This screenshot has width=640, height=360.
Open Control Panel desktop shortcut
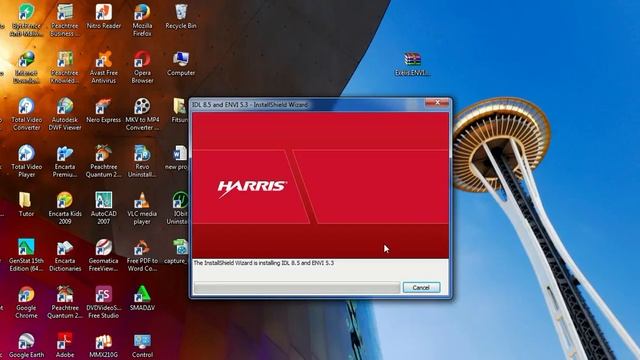142,346
